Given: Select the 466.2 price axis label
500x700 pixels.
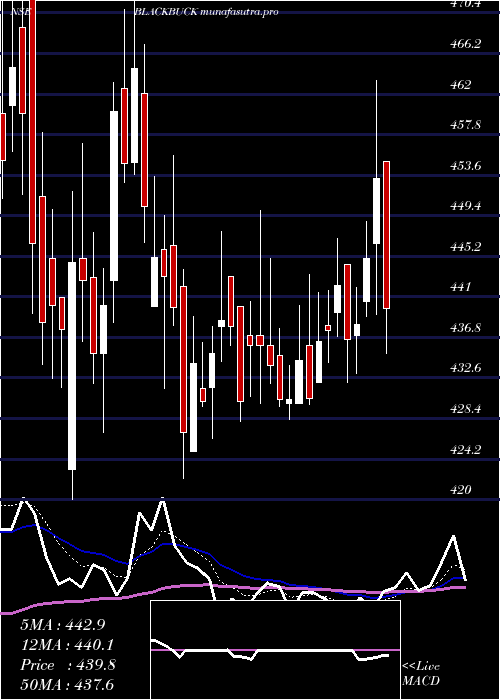Looking at the screenshot, I should coord(465,44).
